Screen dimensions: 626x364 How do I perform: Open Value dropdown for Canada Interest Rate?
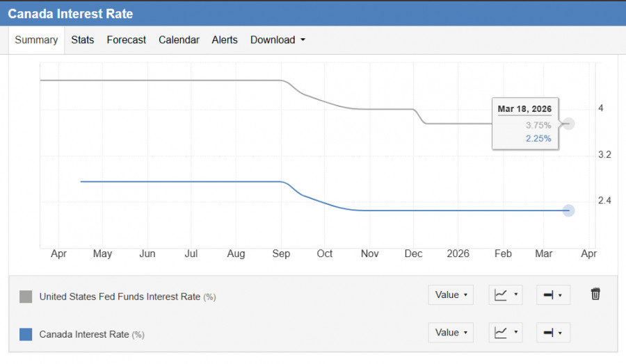coord(451,333)
